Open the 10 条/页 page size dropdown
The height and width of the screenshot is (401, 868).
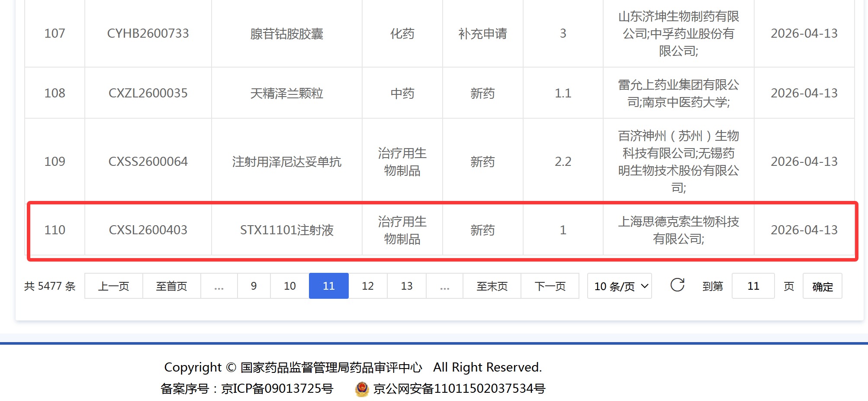(619, 286)
